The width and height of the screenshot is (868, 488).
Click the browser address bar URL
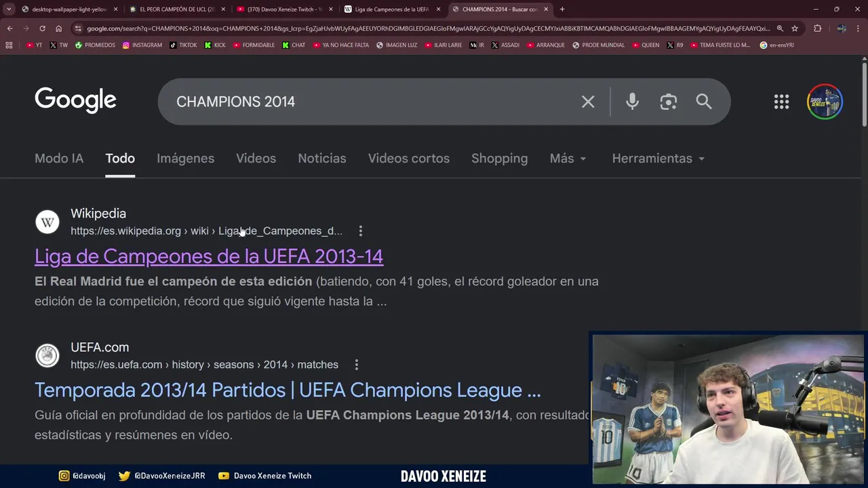429,28
